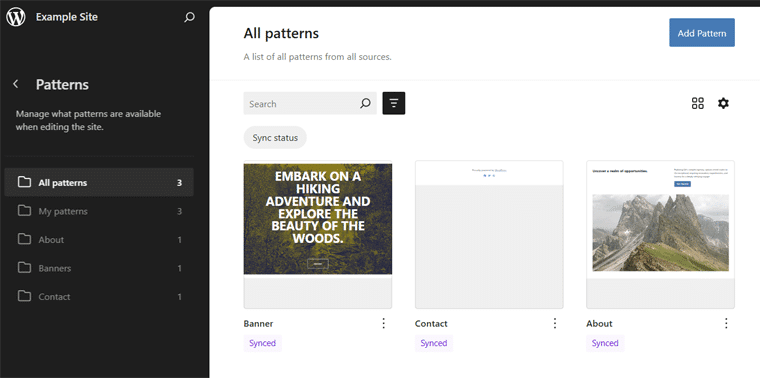Click the All patterns folder icon
This screenshot has height=378, width=760.
point(24,182)
